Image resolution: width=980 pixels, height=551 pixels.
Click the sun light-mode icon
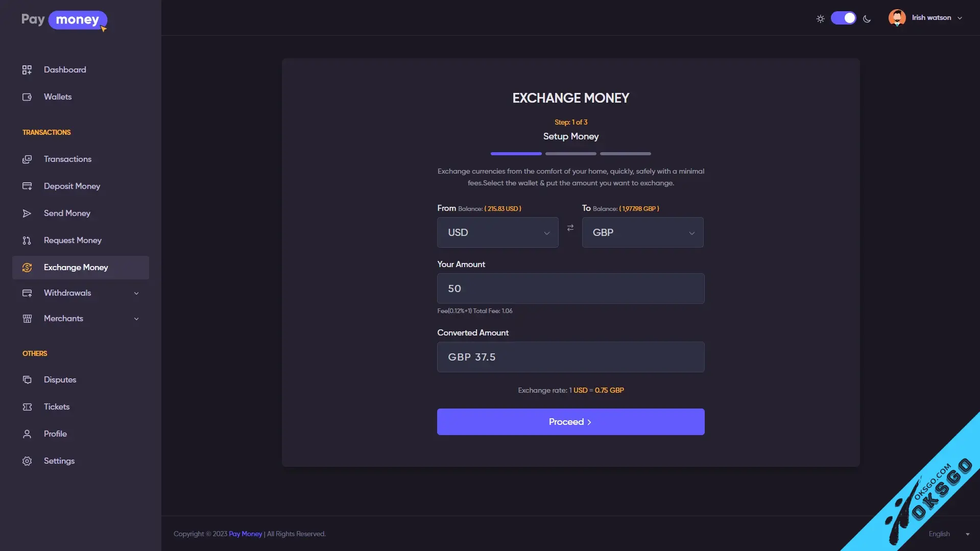[x=820, y=19]
